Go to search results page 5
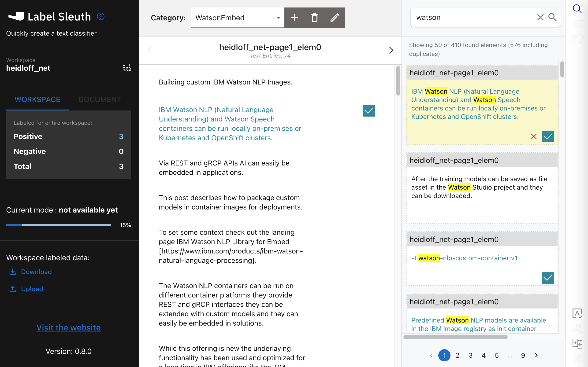The width and height of the screenshot is (588, 367). (497, 355)
